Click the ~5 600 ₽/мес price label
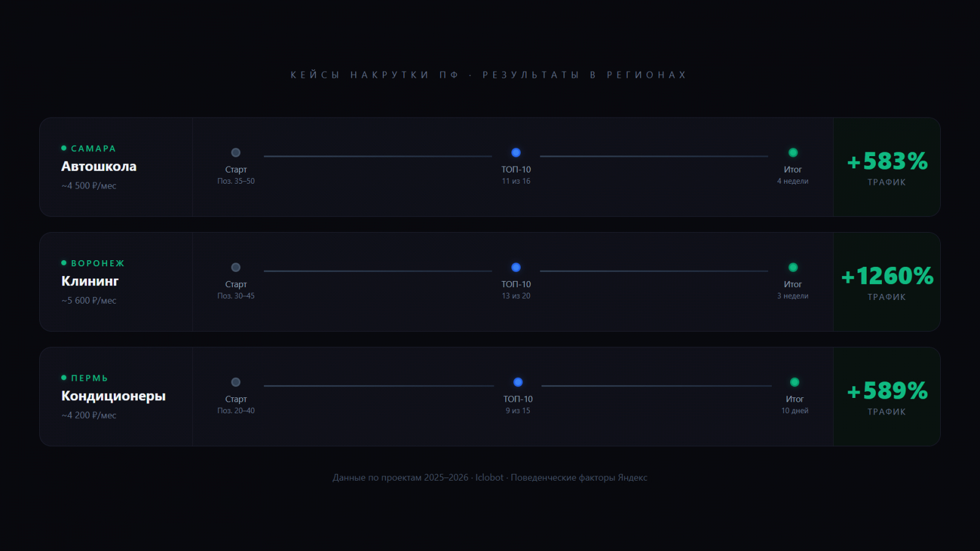Viewport: 980px width, 551px height. click(x=89, y=301)
